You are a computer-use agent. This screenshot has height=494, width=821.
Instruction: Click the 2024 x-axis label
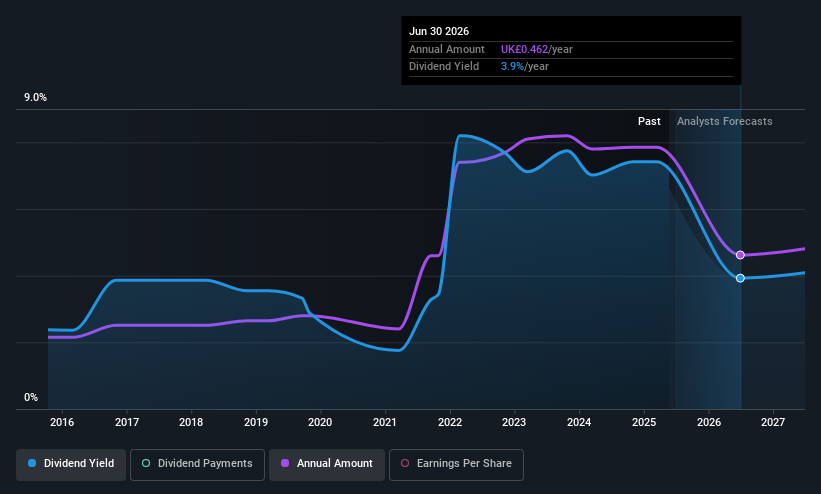point(579,422)
